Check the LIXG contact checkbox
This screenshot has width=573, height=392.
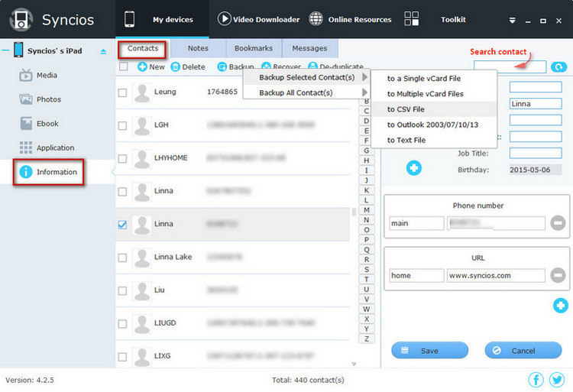point(122,357)
